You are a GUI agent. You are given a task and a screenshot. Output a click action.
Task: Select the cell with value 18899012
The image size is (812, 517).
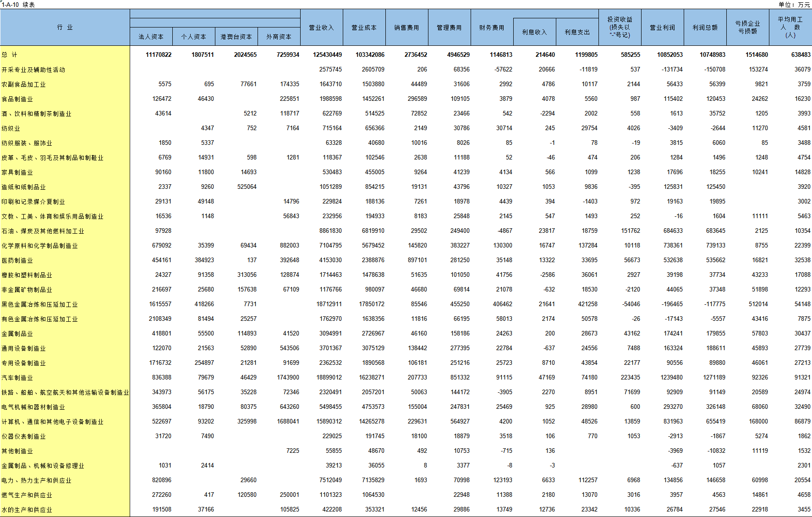point(329,377)
